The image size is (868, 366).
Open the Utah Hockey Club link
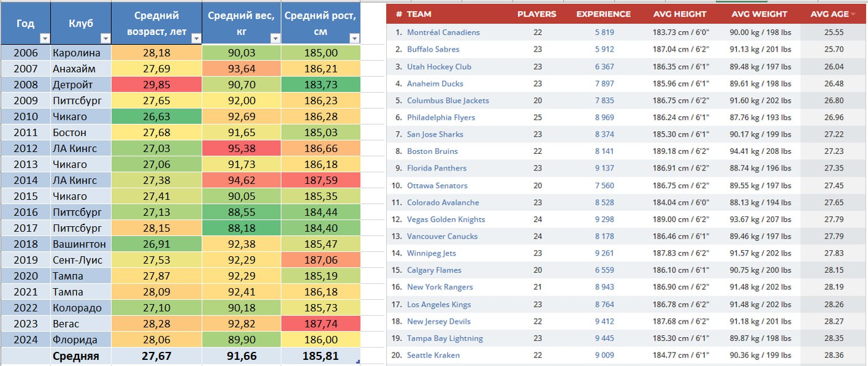click(x=439, y=67)
